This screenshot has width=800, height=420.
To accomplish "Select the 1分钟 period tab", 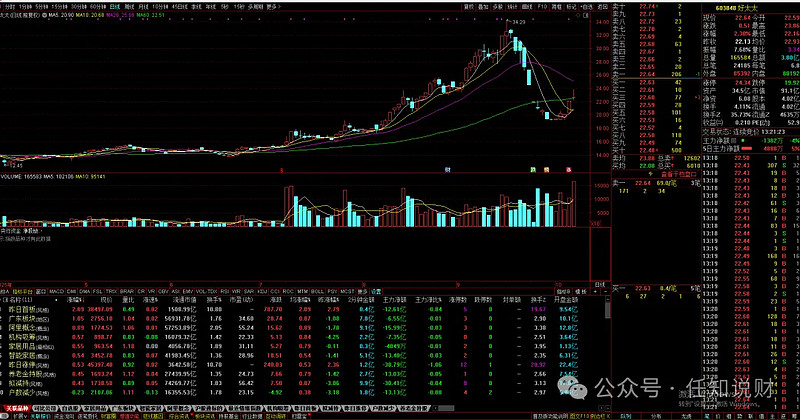I will 26,7.
